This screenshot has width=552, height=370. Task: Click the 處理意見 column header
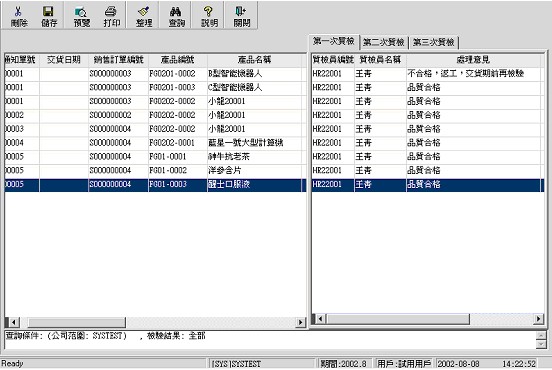click(x=473, y=60)
